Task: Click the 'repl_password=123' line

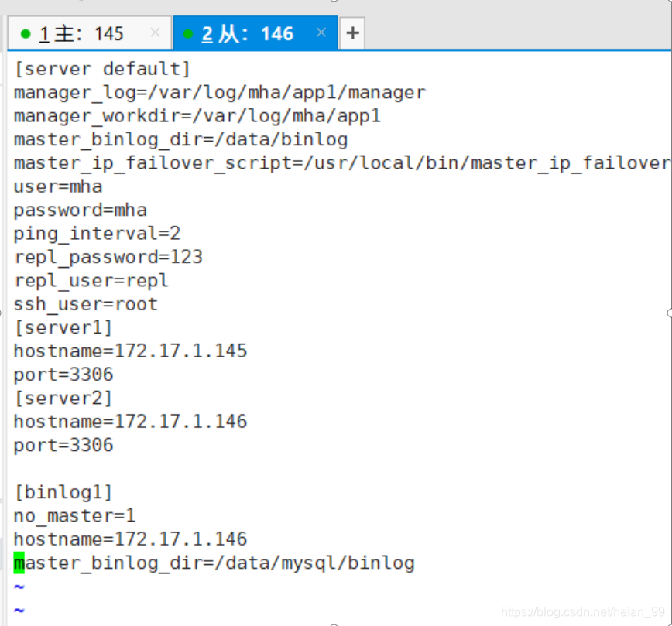Action: pyautogui.click(x=108, y=258)
